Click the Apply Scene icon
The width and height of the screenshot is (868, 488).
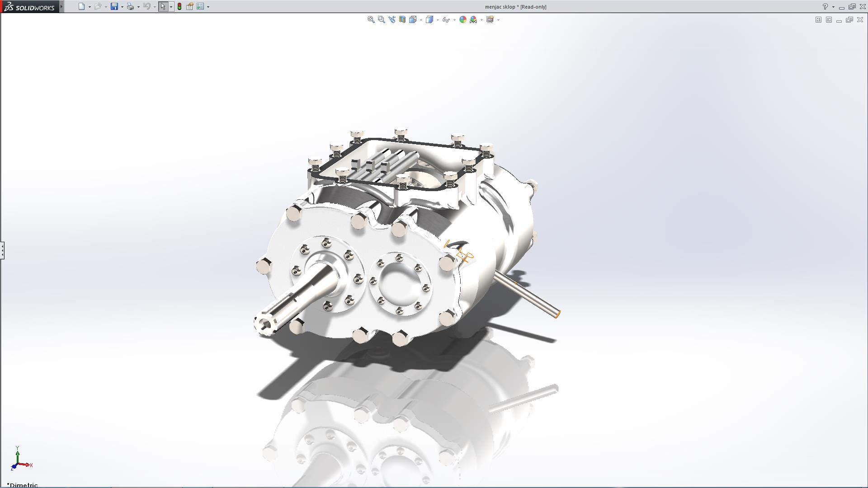click(473, 19)
